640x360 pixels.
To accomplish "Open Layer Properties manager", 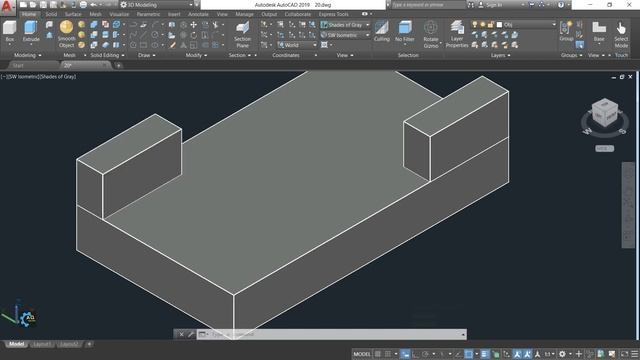I will 457,35.
